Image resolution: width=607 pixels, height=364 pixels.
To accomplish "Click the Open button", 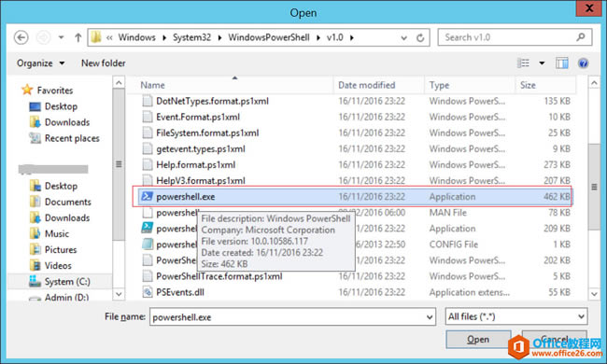I will tap(478, 339).
